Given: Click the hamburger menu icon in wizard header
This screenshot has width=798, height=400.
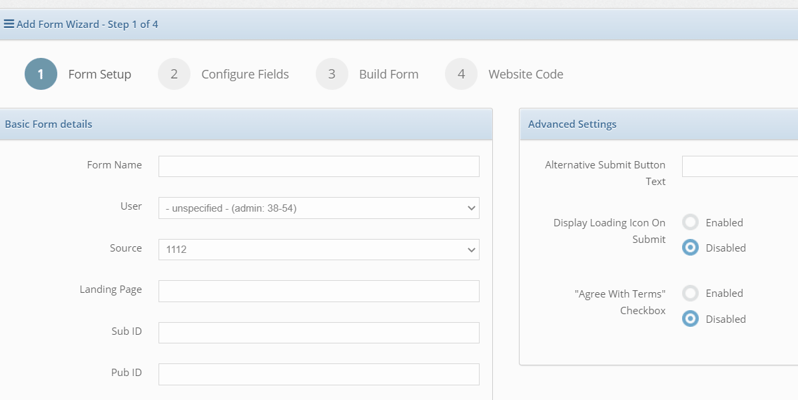Looking at the screenshot, I should (9, 24).
